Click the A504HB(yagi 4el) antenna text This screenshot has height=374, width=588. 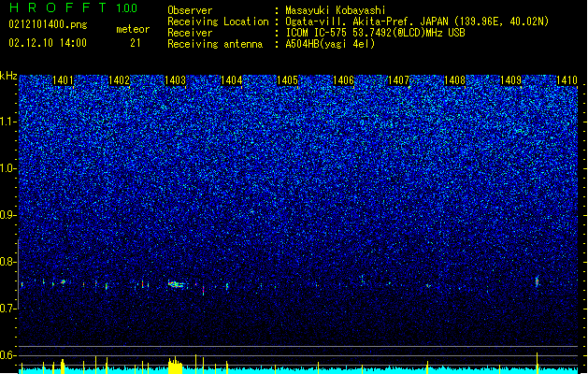click(x=330, y=44)
